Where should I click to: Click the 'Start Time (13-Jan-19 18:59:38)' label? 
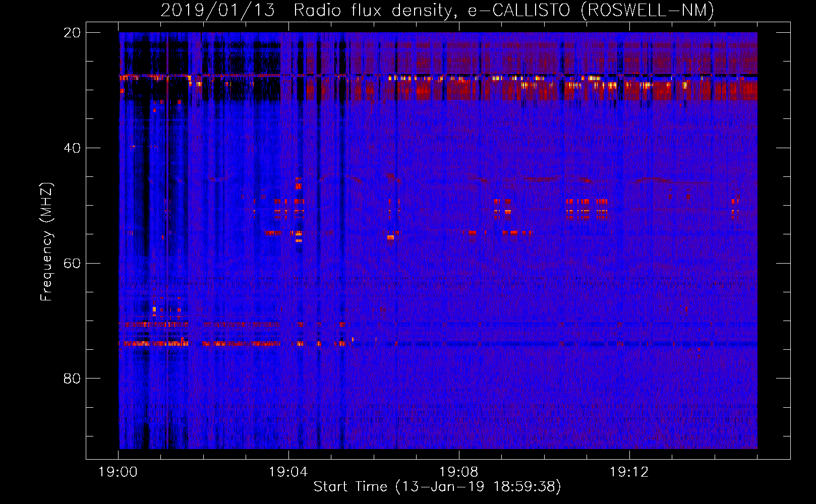437,487
